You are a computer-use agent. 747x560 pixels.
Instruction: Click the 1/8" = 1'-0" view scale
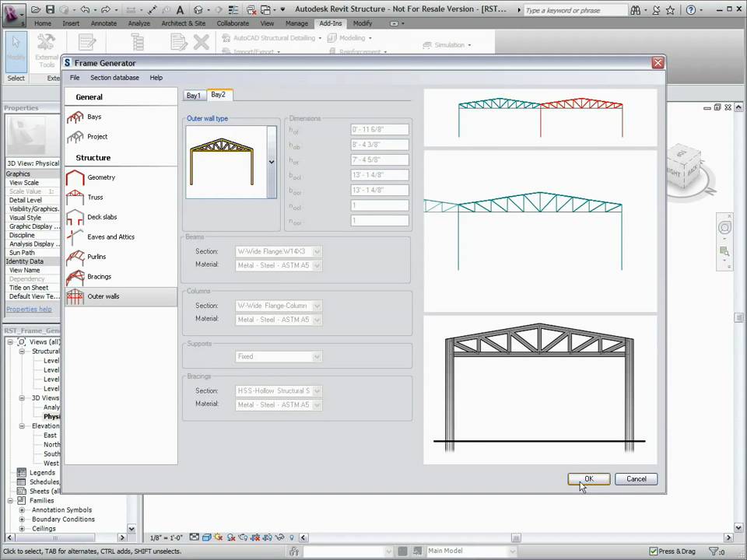coord(167,537)
